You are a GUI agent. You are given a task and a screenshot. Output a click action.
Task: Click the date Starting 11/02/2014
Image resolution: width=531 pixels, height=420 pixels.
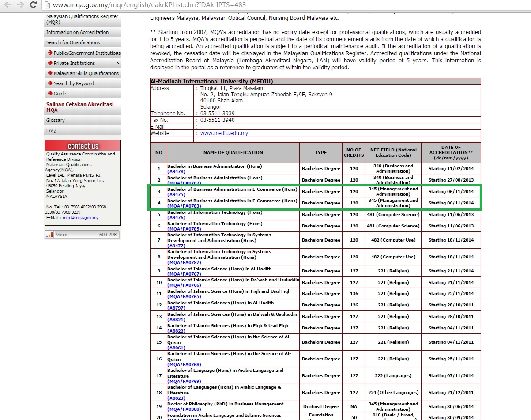pos(451,168)
